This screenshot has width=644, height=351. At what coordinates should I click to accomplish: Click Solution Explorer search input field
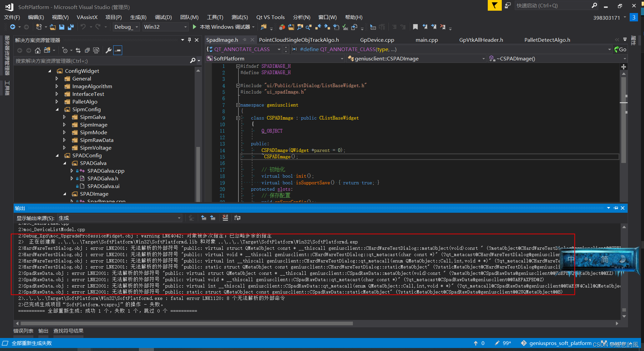[x=102, y=61]
